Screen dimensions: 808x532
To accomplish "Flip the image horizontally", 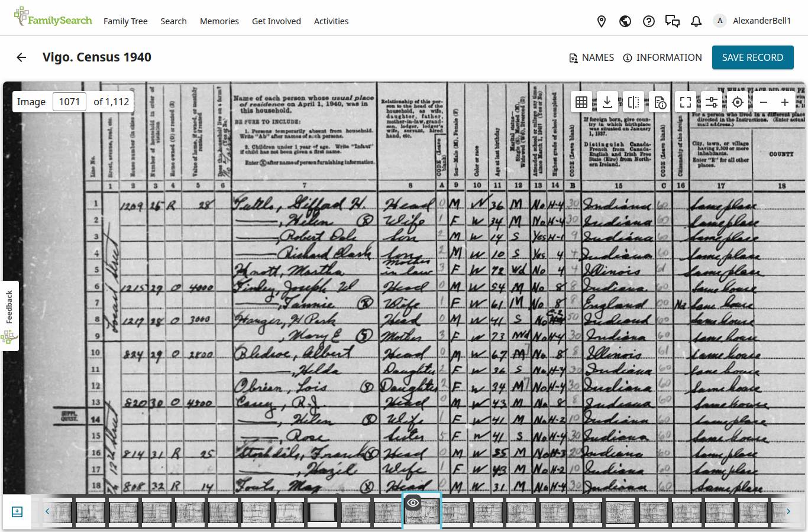I will coord(634,102).
